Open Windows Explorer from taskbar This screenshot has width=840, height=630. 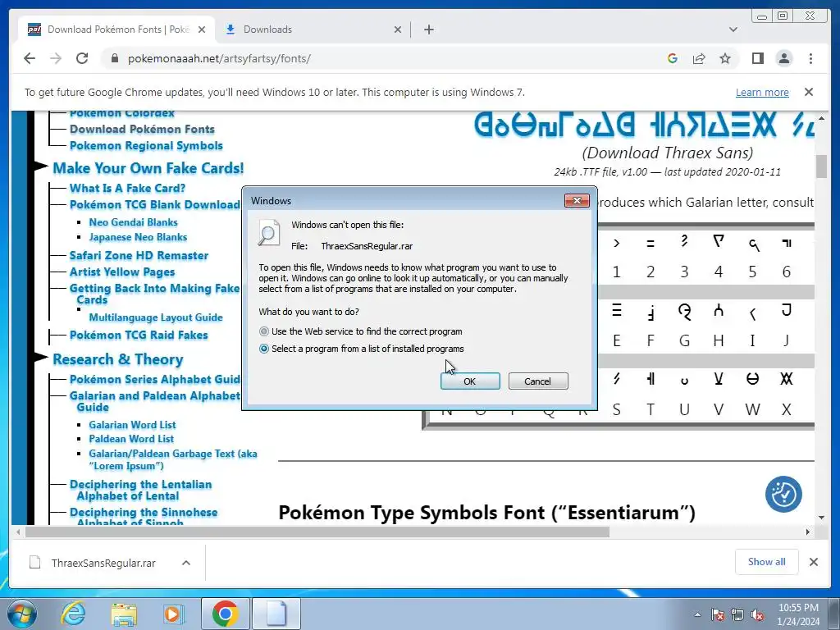124,614
